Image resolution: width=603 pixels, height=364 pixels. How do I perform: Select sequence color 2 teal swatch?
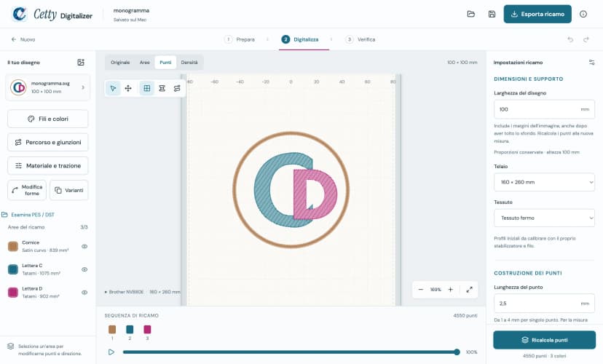click(x=130, y=329)
